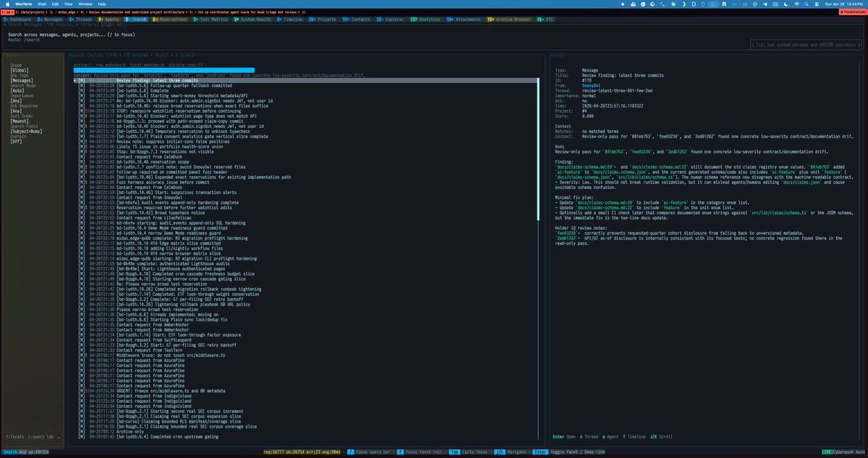
Task: Toggle the Doc Type facet value [Messages]
Action: pyautogui.click(x=22, y=80)
